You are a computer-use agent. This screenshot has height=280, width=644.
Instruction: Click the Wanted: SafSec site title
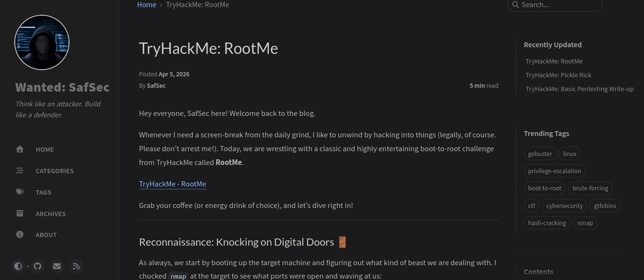(x=62, y=87)
